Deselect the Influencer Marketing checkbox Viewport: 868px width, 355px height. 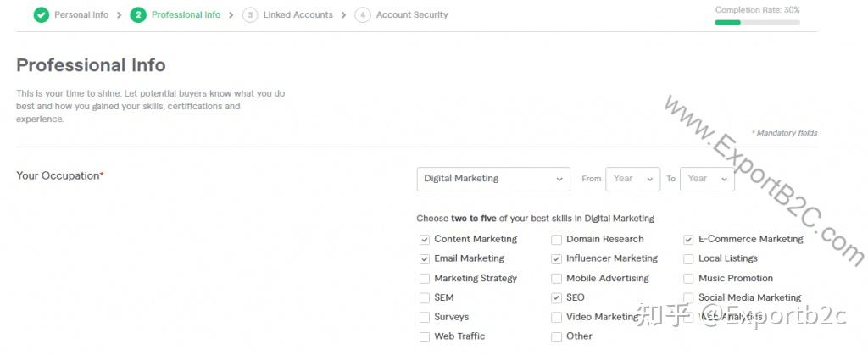(x=557, y=259)
